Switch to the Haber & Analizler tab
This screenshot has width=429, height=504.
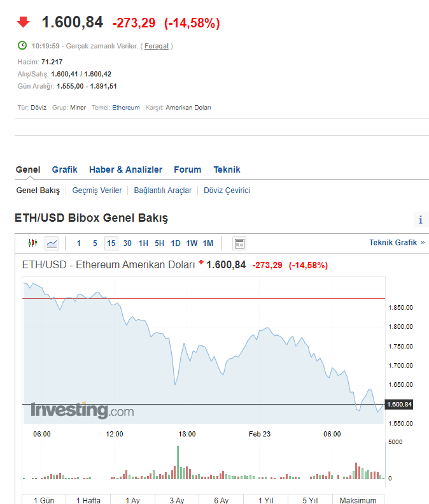point(125,169)
